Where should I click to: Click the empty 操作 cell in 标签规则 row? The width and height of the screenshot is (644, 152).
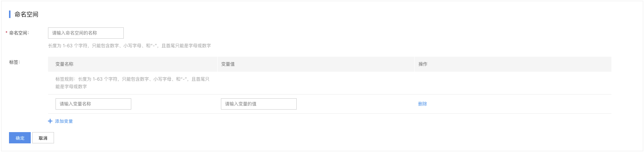tap(513, 83)
